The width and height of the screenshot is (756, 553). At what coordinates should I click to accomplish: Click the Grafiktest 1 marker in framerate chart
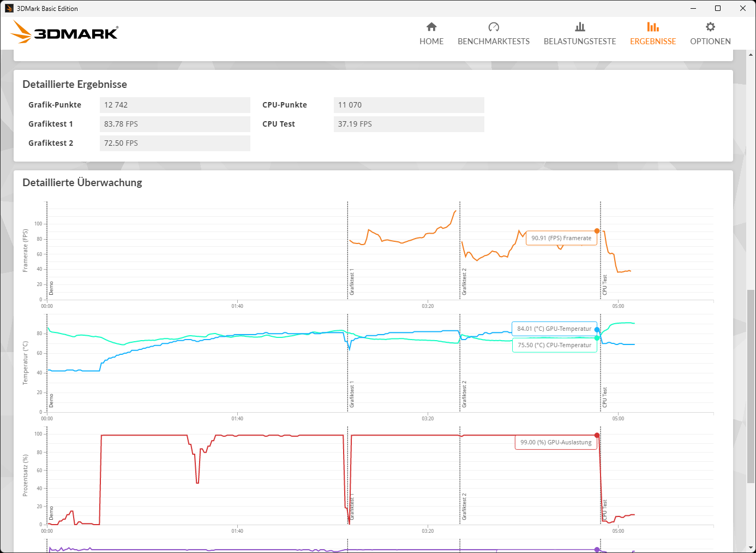pos(352,282)
